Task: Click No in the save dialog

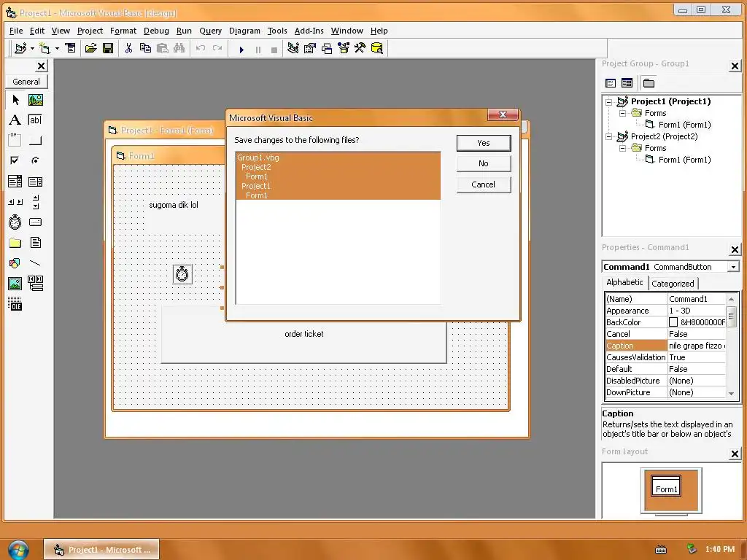Action: tap(484, 164)
